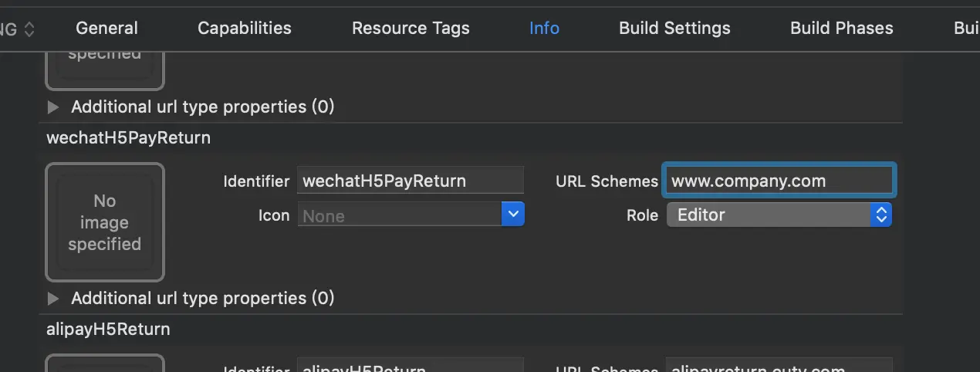Open the target selector up-down arrows
980x372 pixels.
pyautogui.click(x=29, y=29)
